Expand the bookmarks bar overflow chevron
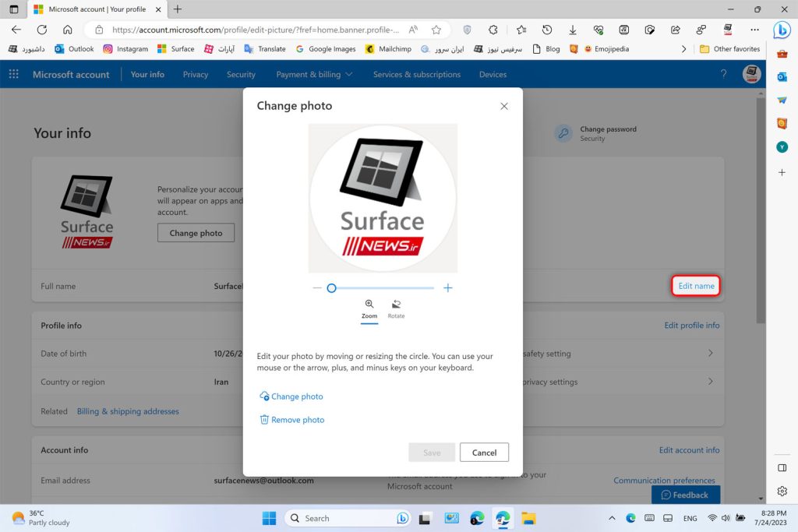The height and width of the screenshot is (532, 798). [684, 48]
